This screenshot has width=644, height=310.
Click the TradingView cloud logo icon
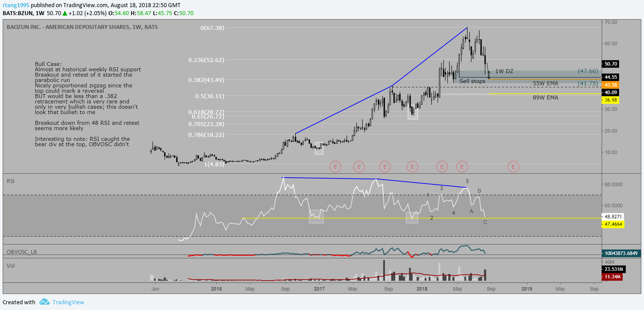[x=44, y=302]
